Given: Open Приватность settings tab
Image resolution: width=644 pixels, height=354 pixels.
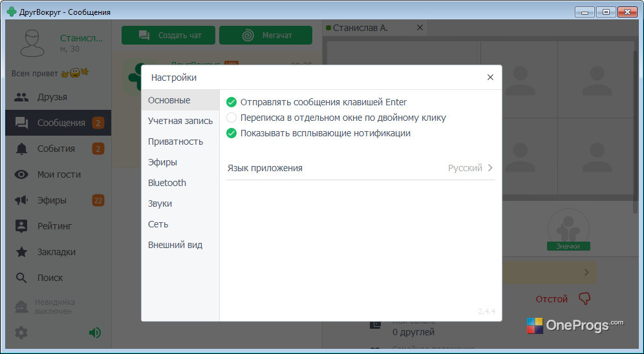Looking at the screenshot, I should [x=180, y=141].
